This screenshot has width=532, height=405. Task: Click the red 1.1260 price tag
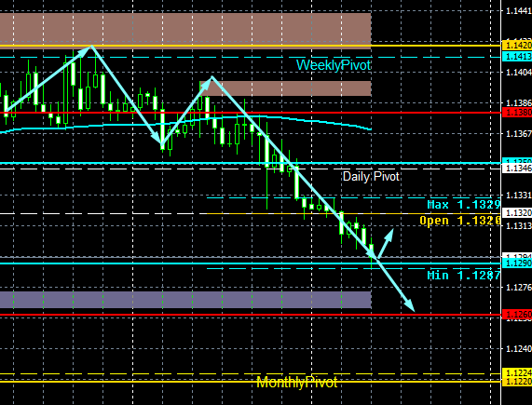(x=517, y=315)
